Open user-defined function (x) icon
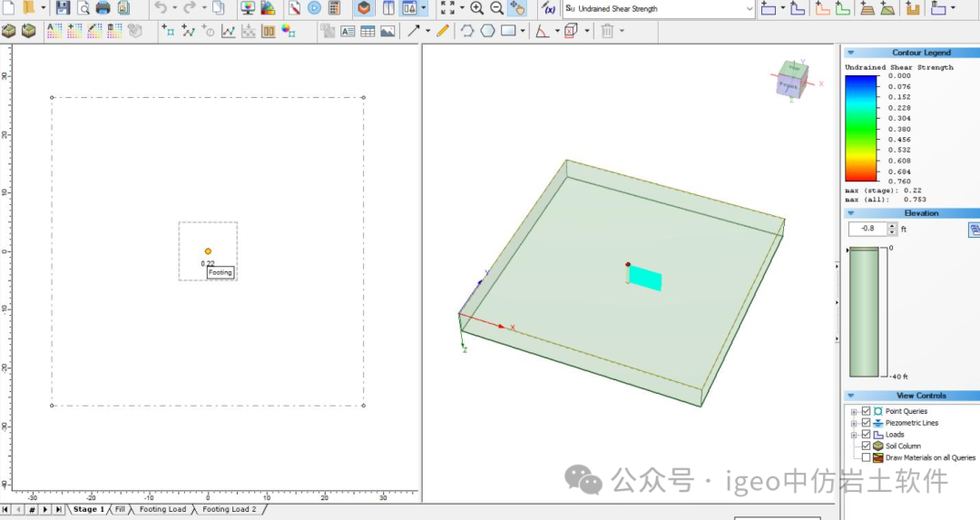Viewport: 980px width, 520px height. click(x=548, y=8)
